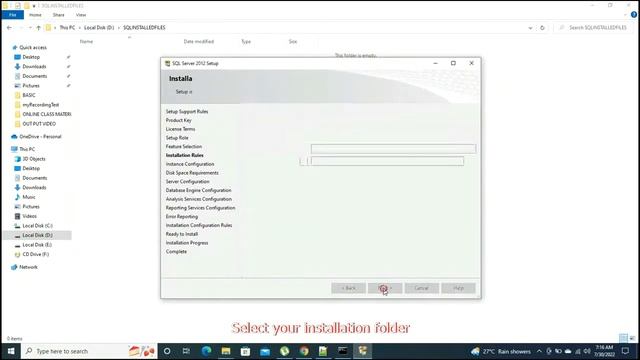
Task: Click the volume icon in system tray
Action: point(587,351)
